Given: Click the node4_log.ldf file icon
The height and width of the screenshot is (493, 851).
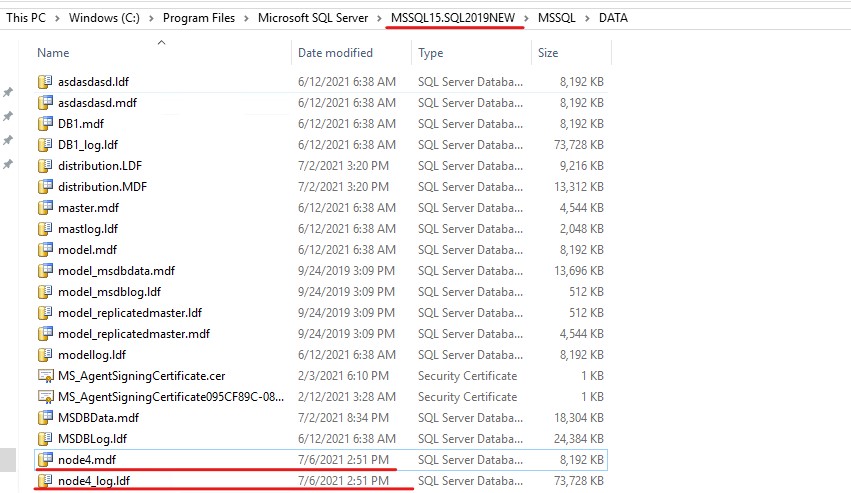Looking at the screenshot, I should click(45, 481).
